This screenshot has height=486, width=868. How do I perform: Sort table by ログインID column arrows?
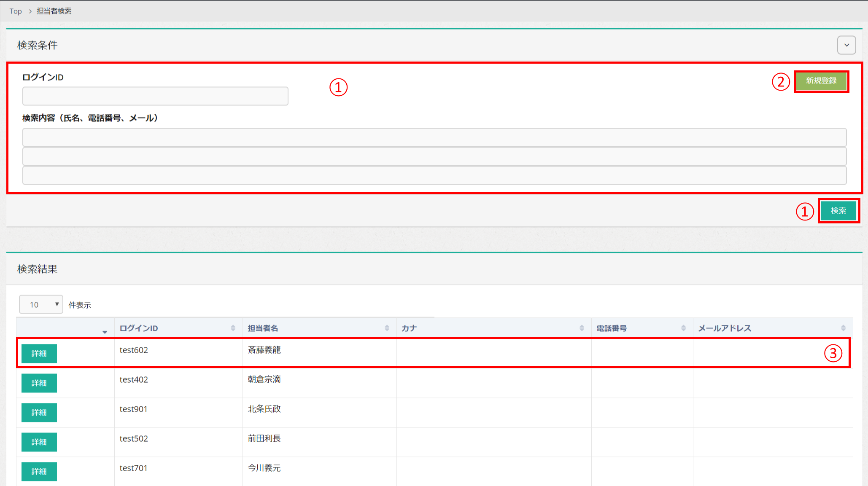click(233, 328)
